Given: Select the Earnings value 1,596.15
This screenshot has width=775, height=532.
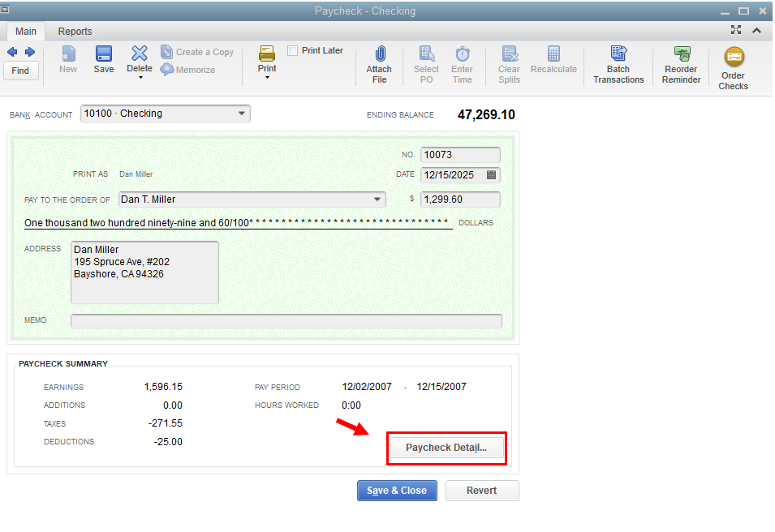Looking at the screenshot, I should point(163,387).
